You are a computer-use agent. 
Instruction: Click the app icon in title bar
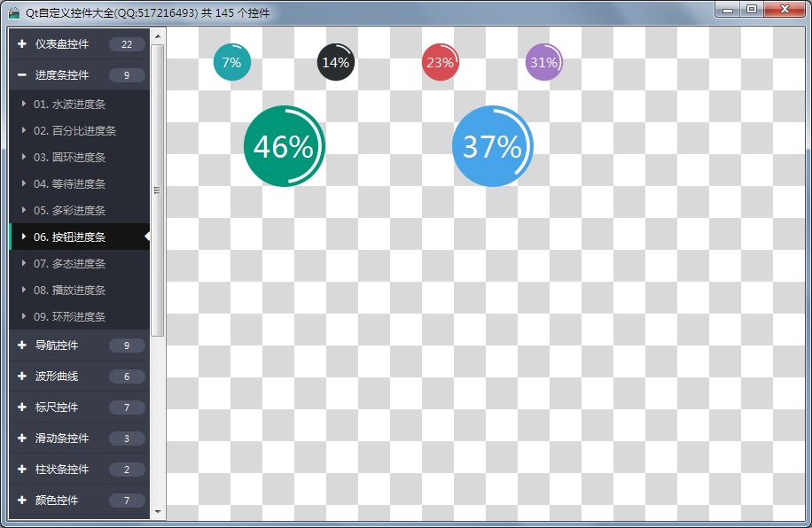point(14,13)
